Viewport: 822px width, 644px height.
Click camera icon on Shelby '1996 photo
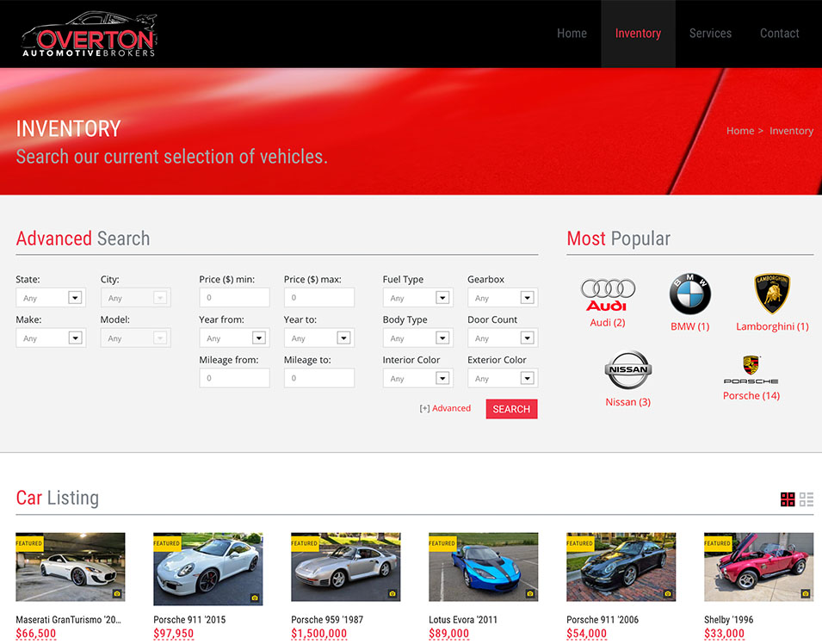click(806, 594)
